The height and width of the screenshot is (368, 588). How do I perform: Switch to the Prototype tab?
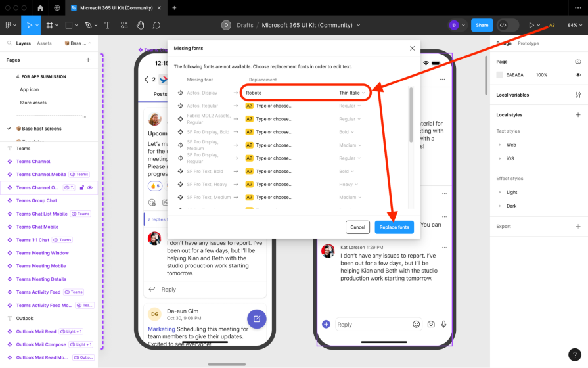[528, 43]
